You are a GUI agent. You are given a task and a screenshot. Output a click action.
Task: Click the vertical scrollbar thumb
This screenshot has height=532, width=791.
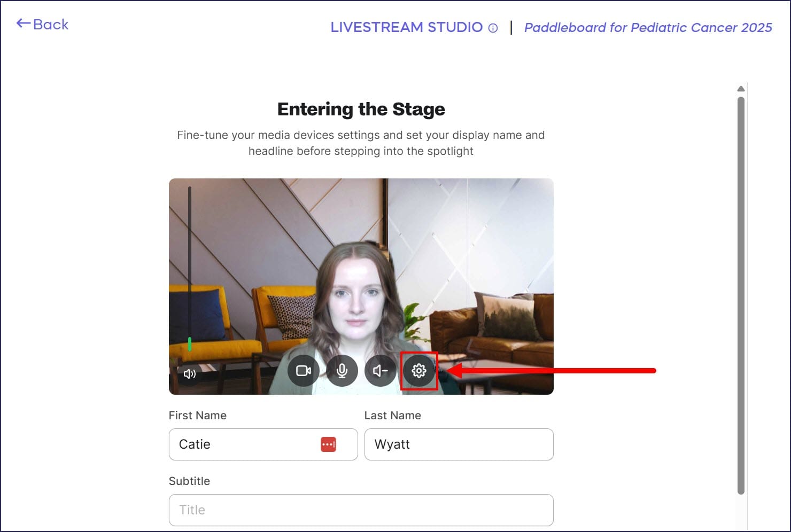pyautogui.click(x=741, y=294)
